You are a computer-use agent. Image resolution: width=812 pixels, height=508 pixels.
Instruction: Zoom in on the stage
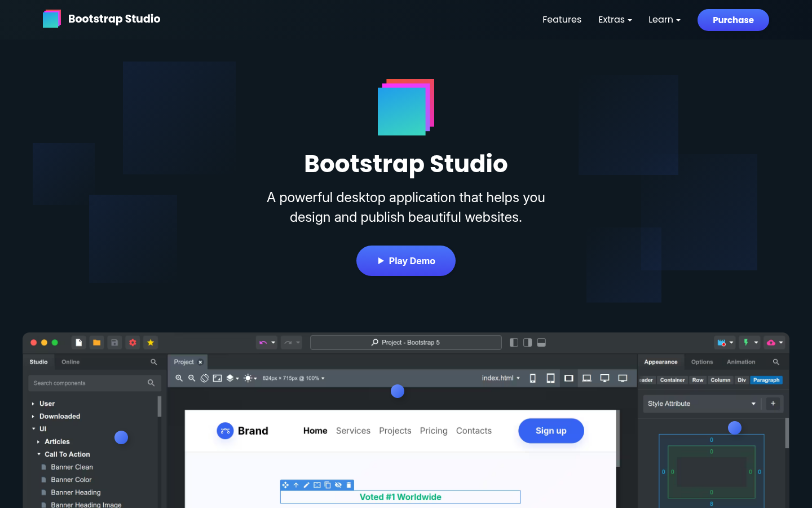(179, 378)
